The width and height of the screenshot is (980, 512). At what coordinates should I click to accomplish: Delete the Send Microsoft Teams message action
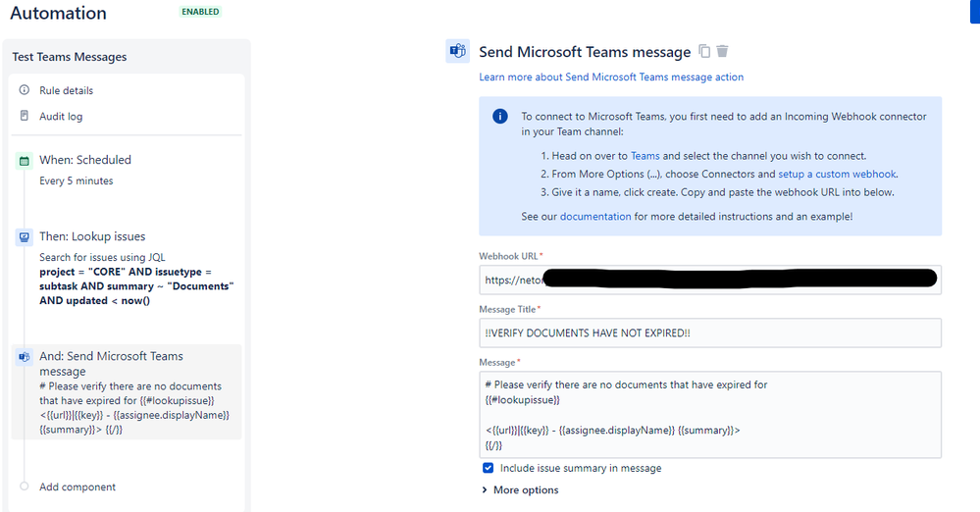723,51
